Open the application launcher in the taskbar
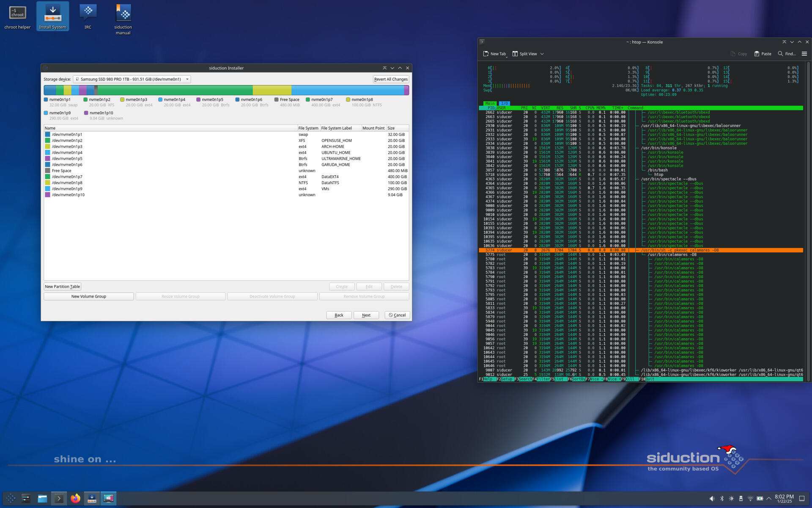The width and height of the screenshot is (812, 508). pos(11,498)
